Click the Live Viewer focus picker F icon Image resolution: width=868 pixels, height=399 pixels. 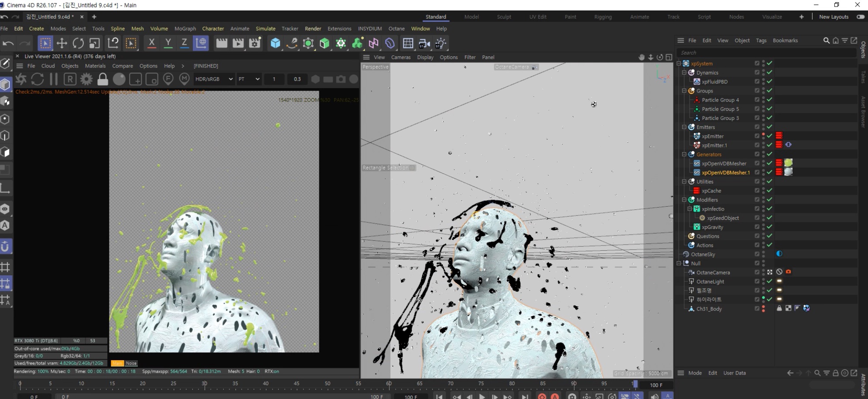click(168, 79)
